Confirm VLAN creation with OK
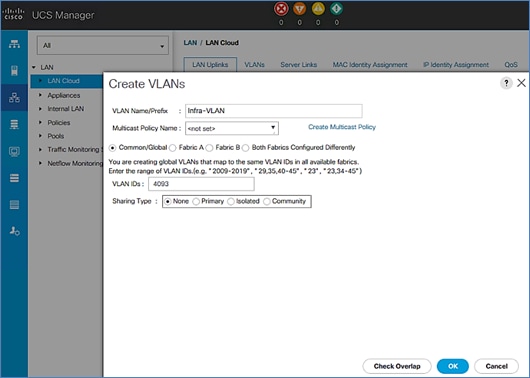The image size is (530, 378). coord(453,366)
